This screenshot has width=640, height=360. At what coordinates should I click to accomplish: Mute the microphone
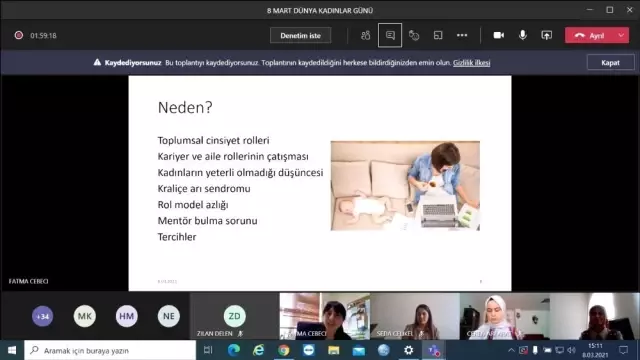pos(522,36)
